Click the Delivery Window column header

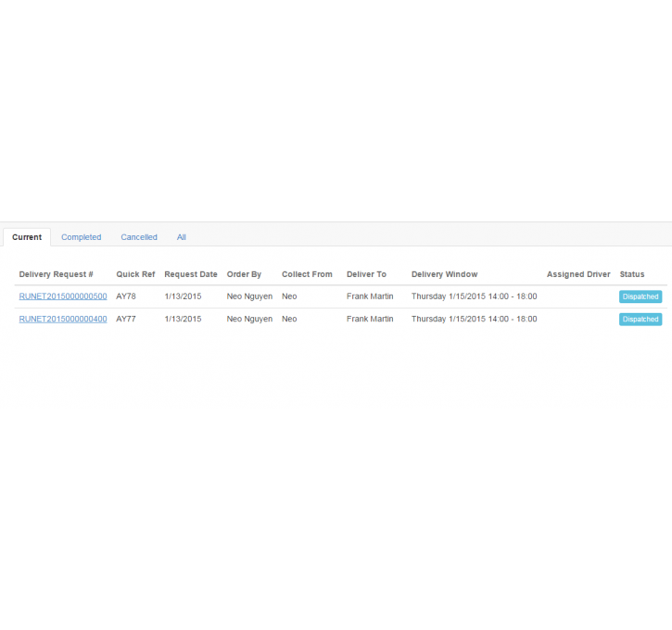[444, 274]
